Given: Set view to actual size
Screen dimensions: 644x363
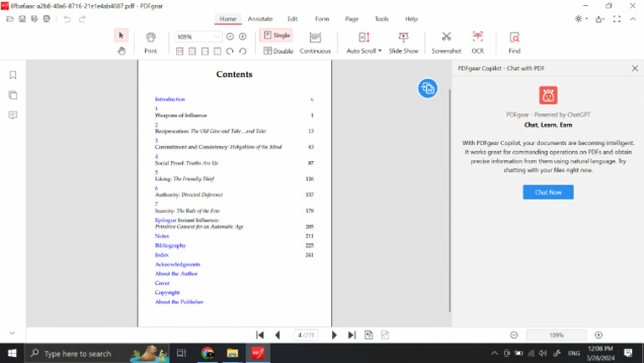Looking at the screenshot, I should (x=179, y=51).
